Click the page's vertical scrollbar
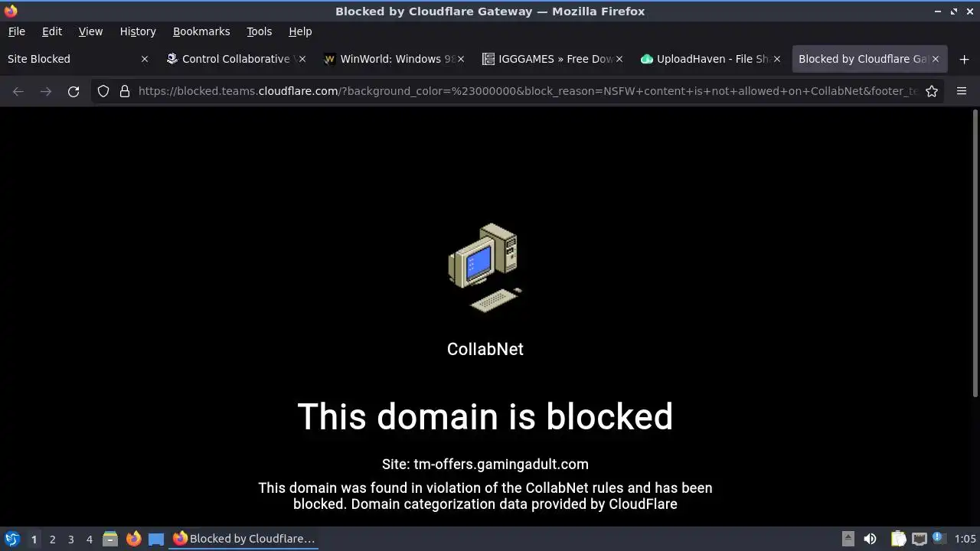 975,253
